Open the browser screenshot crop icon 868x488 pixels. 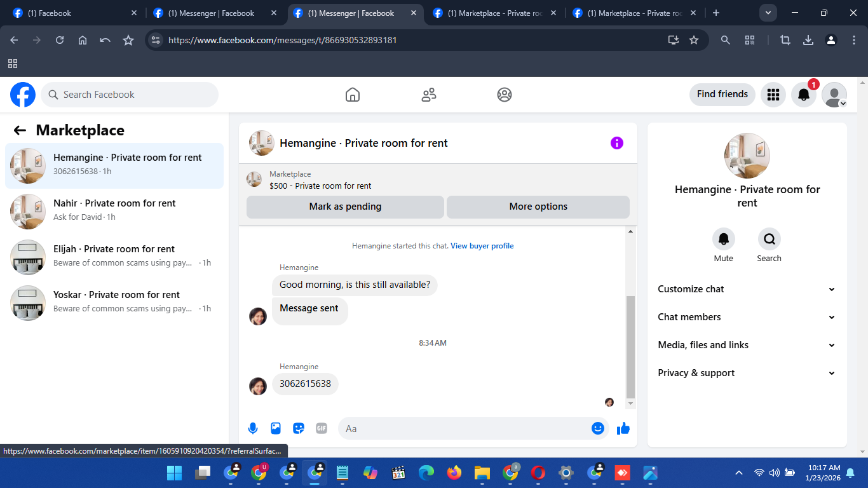pyautogui.click(x=785, y=40)
